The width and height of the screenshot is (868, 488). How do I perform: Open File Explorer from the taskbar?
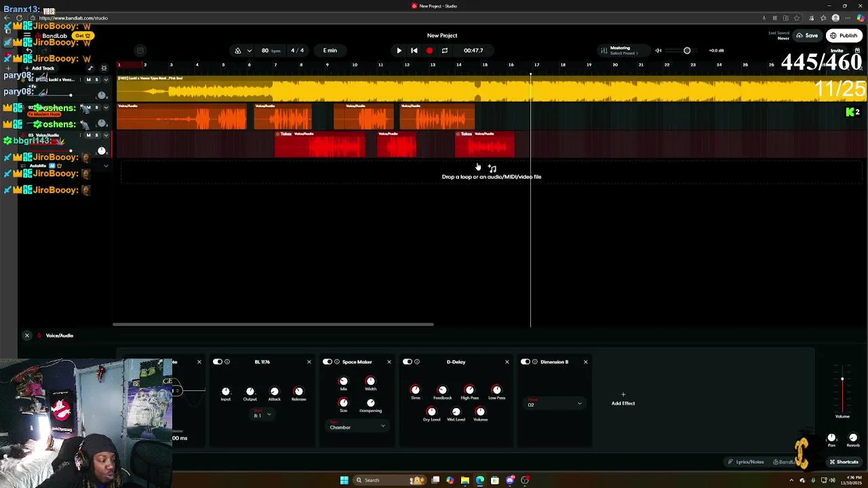coord(465,480)
